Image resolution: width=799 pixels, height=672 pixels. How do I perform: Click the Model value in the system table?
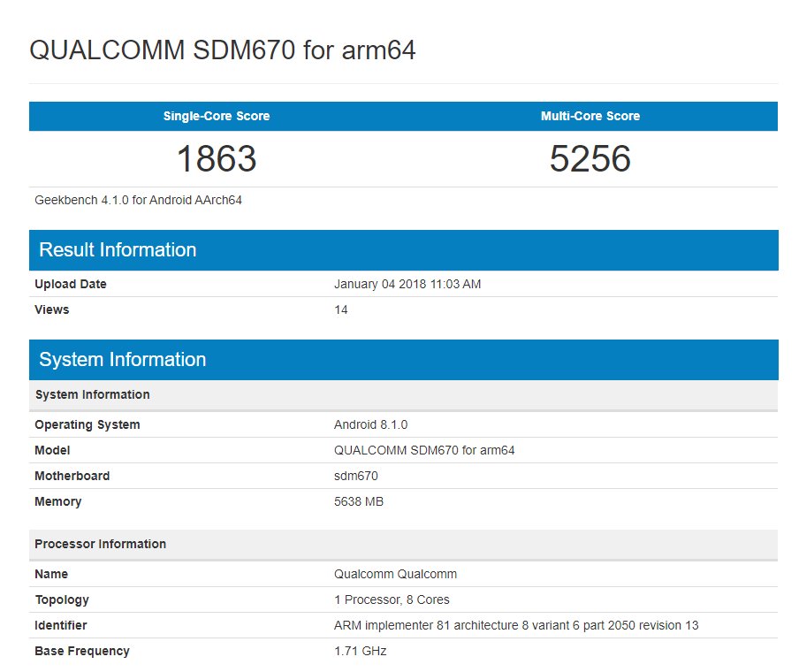(x=424, y=450)
